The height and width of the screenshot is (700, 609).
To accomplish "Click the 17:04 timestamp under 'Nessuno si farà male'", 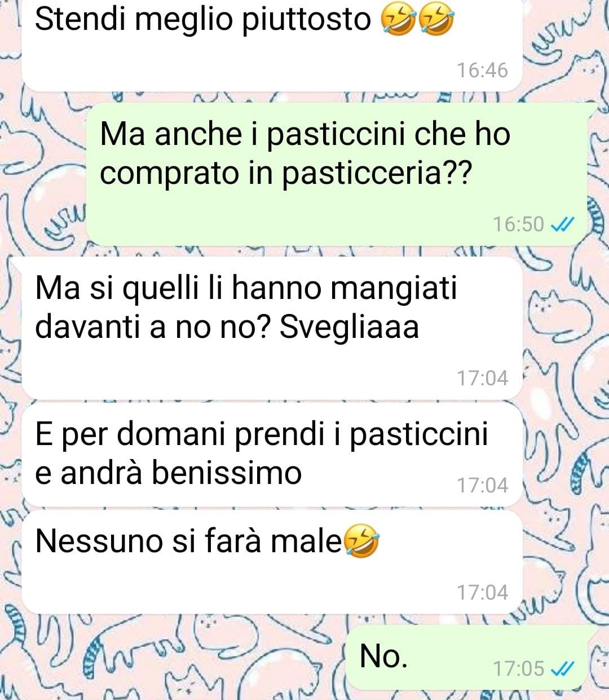I will [482, 592].
